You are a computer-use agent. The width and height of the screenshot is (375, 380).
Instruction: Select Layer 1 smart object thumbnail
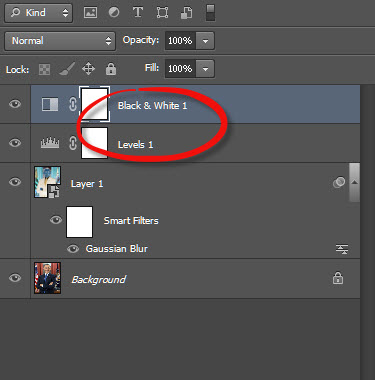(x=47, y=182)
